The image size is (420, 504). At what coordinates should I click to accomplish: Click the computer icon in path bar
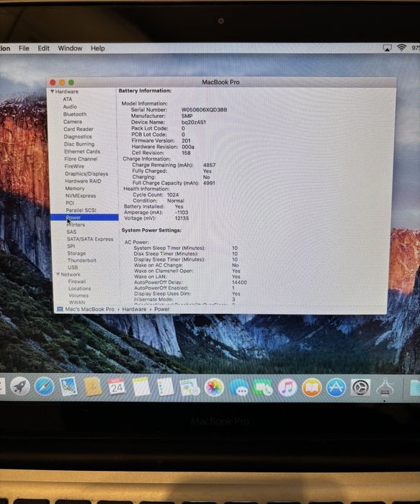60,309
